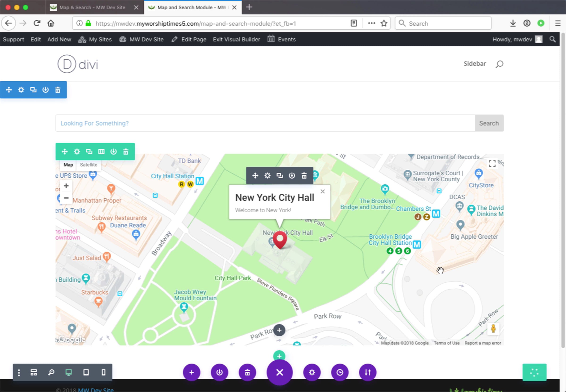Click purple save to library button
The width and height of the screenshot is (566, 392).
click(x=219, y=373)
